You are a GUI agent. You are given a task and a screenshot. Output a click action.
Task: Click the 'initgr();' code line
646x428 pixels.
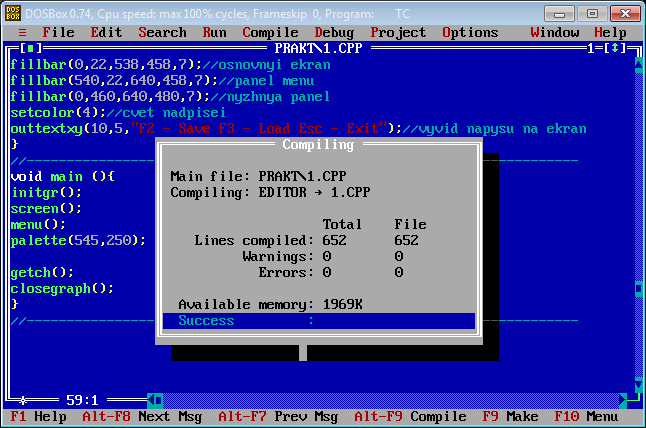pos(46,192)
